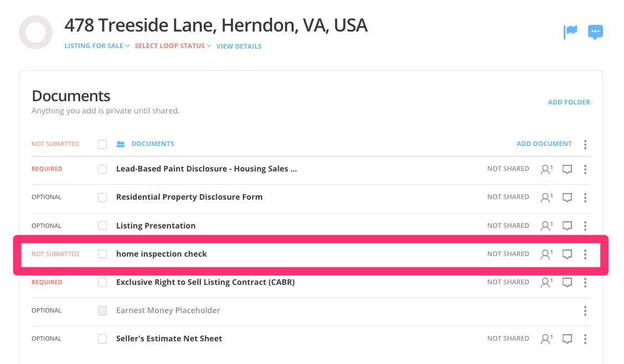Viewport: 624px width, 364px height.
Task: Open the Documents folder kebab menu
Action: [x=585, y=144]
